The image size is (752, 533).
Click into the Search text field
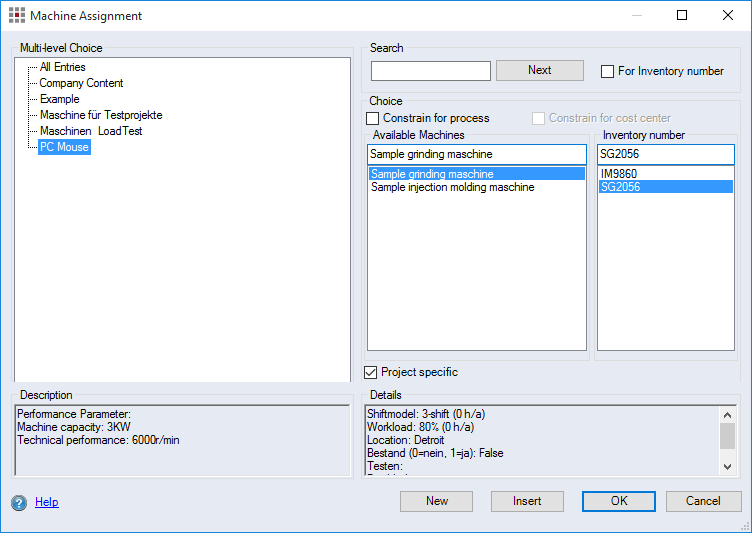tap(431, 71)
